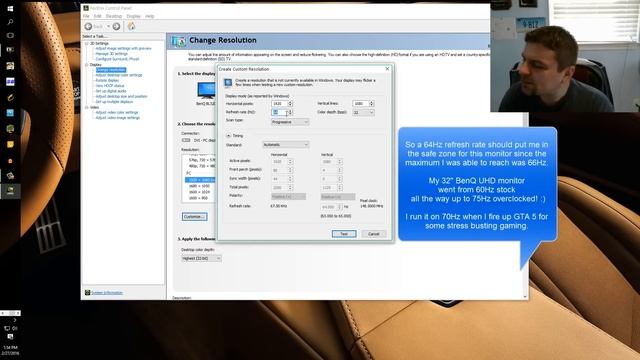
Task: Click the Test button
Action: point(344,234)
